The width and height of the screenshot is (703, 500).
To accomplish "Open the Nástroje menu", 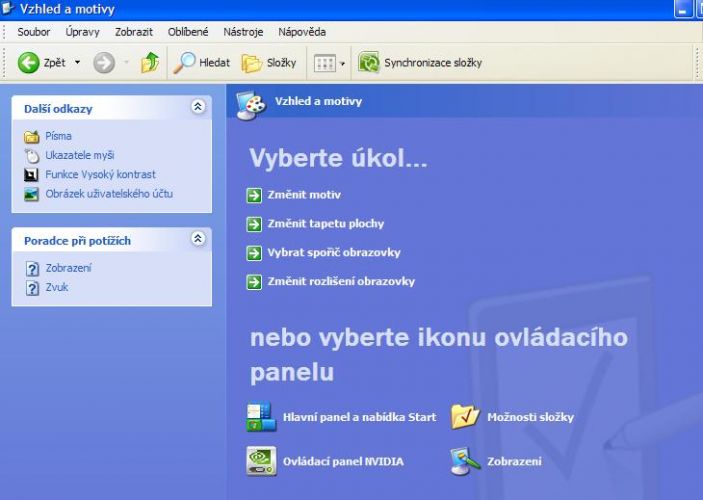I will coord(243,32).
